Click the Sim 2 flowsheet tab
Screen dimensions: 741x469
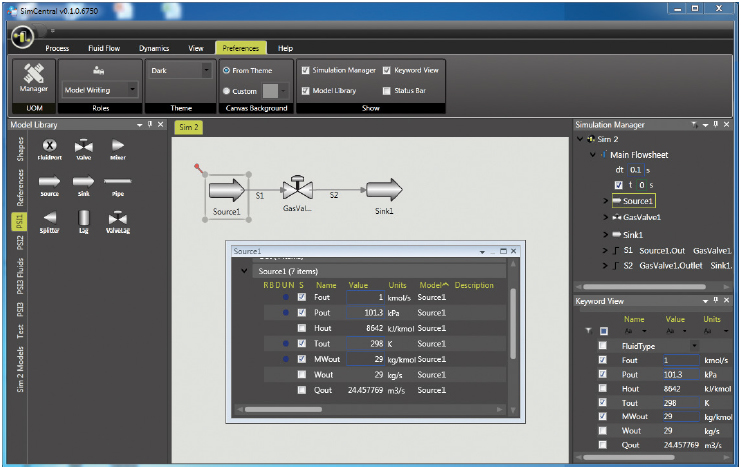point(188,127)
